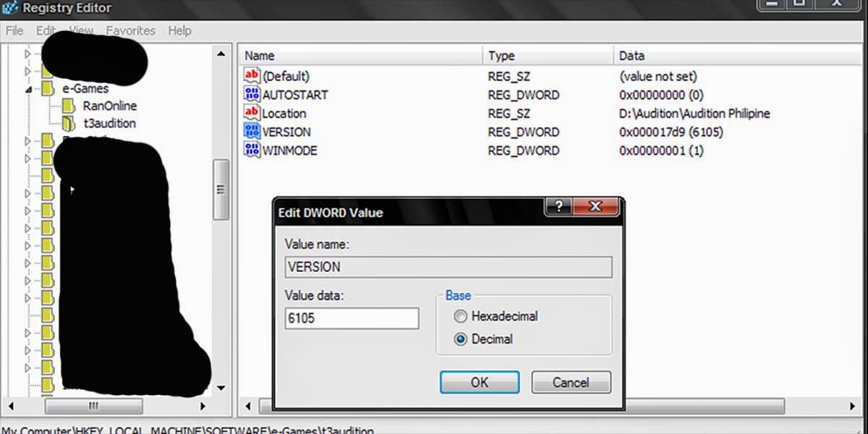Screen dimensions: 868x434
Task: Click the Registry Editor title bar icon
Action: coord(9,9)
